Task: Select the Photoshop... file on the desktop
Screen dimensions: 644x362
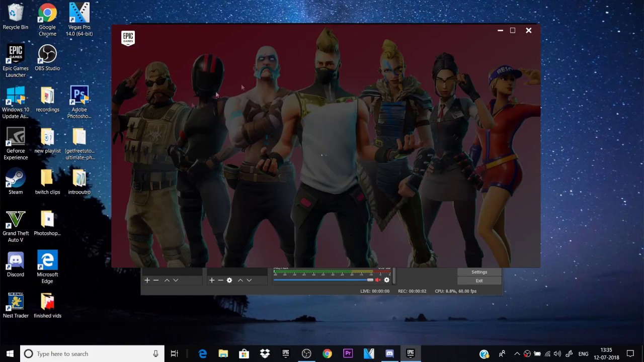Action: [47, 223]
